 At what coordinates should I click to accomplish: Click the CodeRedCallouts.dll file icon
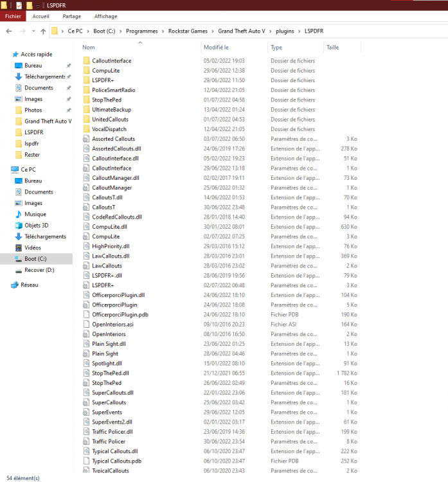[x=86, y=217]
